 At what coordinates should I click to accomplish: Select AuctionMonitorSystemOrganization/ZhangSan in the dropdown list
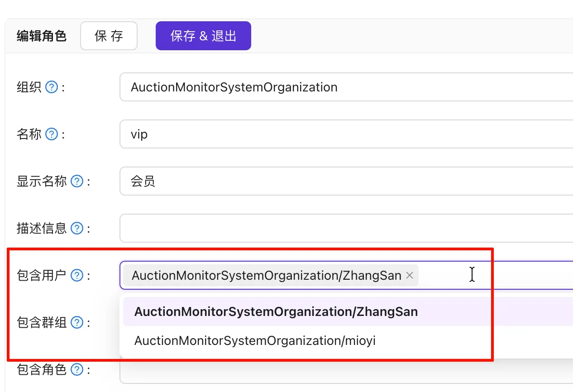pyautogui.click(x=276, y=312)
